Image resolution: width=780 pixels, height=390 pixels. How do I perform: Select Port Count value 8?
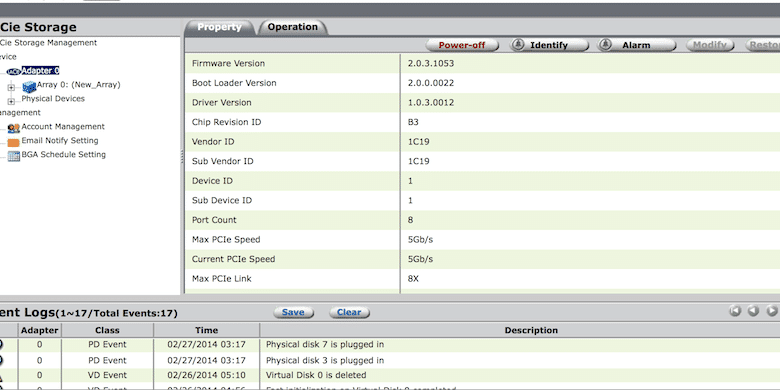pyautogui.click(x=410, y=220)
